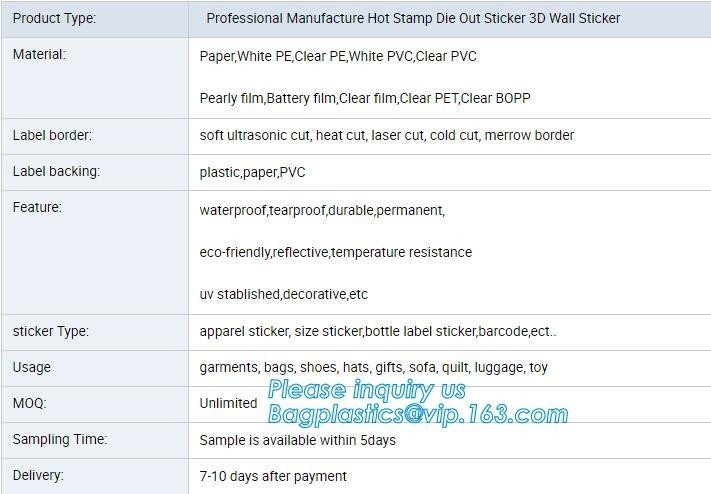Select the "Feature:" row label
The image size is (711, 494).
coord(37,207)
